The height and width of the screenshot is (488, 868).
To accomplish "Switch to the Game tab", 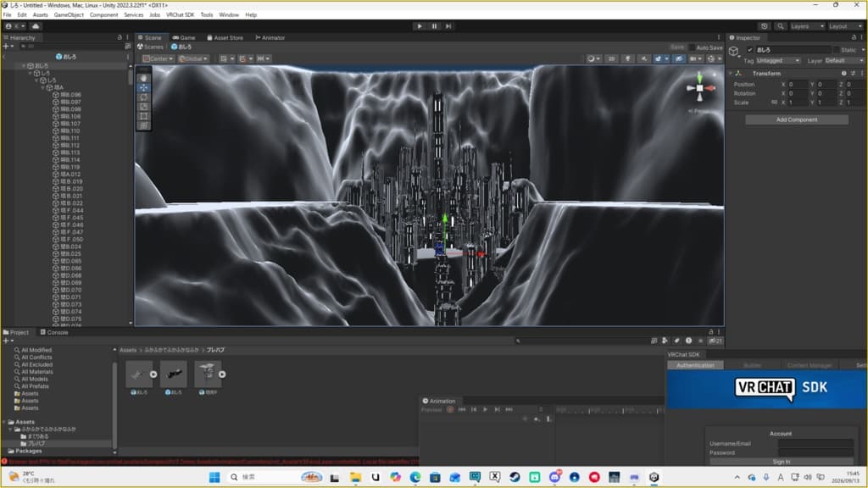I will [184, 37].
